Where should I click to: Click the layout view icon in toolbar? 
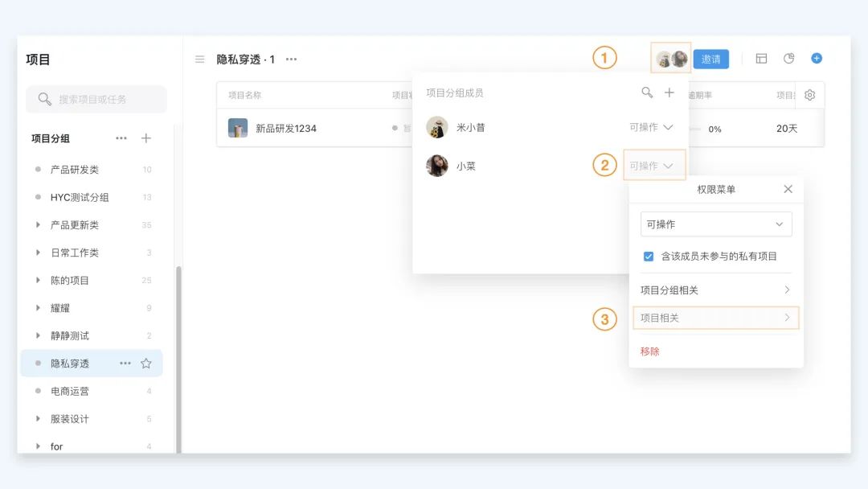click(x=761, y=59)
